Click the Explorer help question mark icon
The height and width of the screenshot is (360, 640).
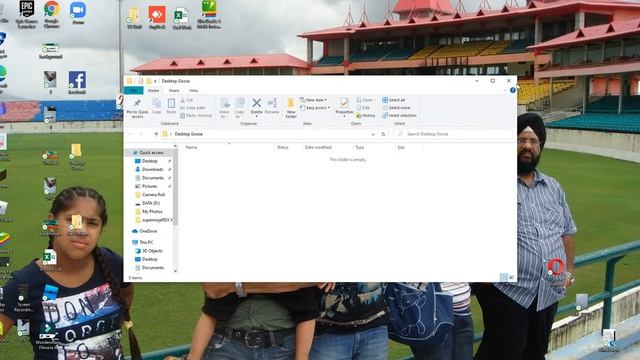click(513, 90)
